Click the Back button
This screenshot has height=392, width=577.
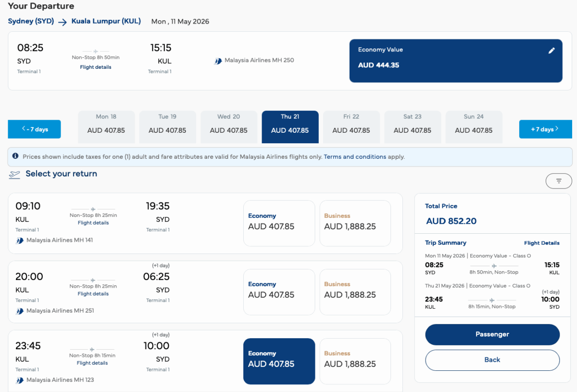(x=492, y=360)
